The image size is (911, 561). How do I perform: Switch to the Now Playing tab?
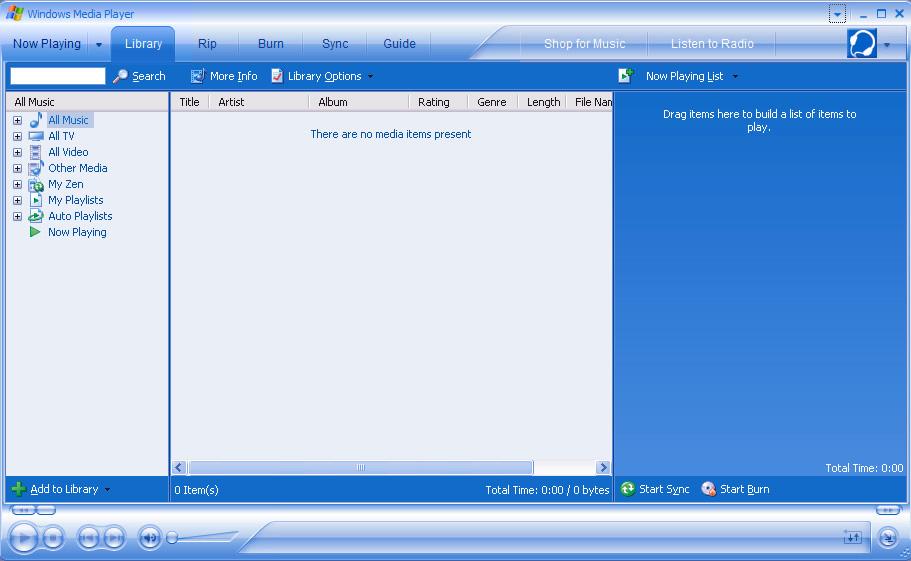[46, 44]
